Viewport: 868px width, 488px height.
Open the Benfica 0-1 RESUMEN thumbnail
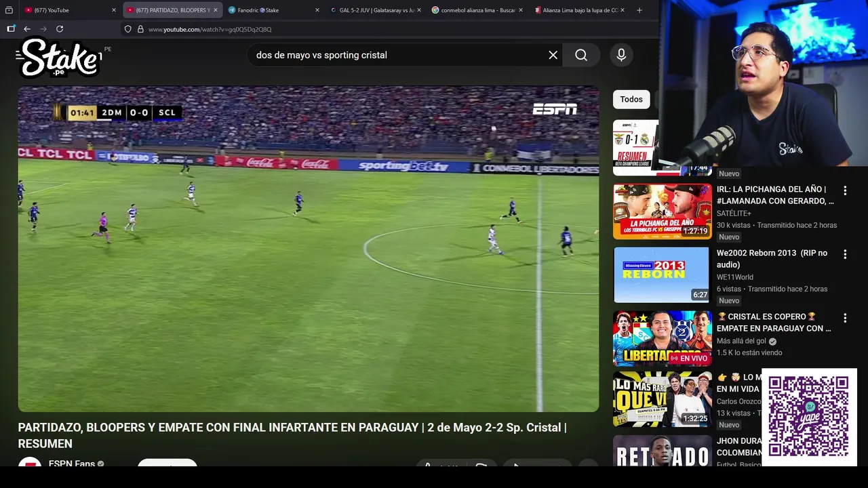(635, 148)
